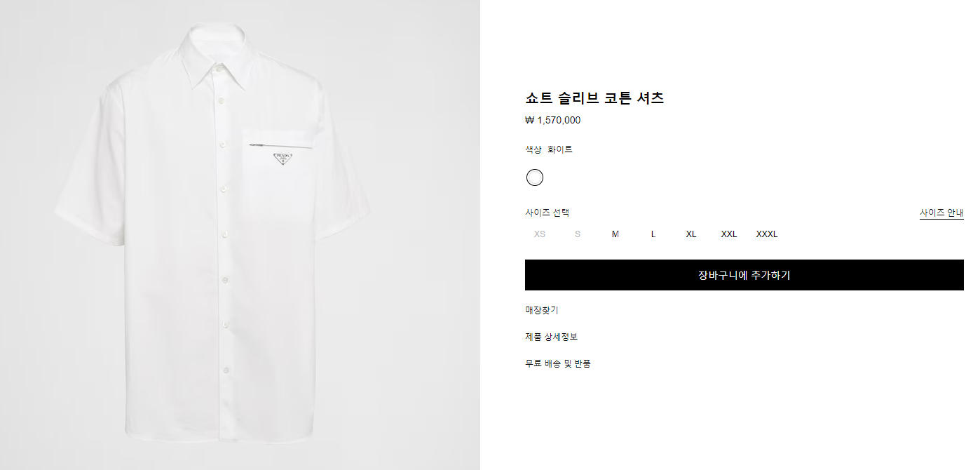Click the 장바구니에 추가하기 button
Screen dimensions: 980x470
744,275
